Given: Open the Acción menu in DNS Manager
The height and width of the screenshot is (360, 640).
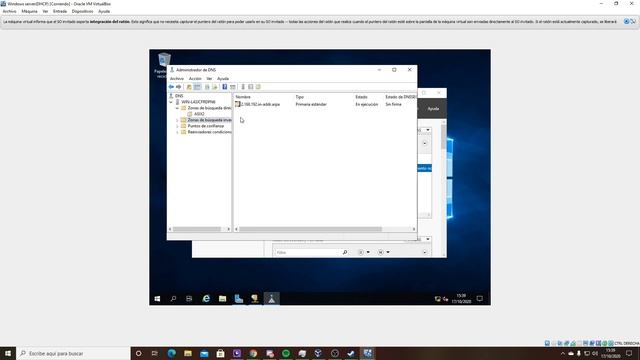Looking at the screenshot, I should tap(195, 78).
